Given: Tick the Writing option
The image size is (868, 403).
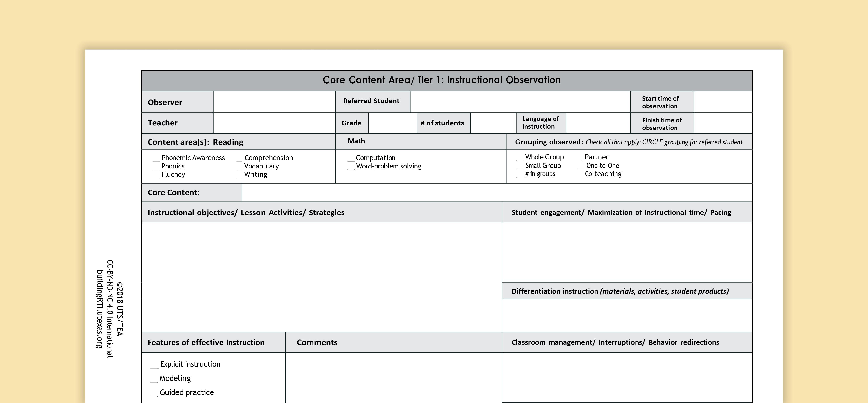Looking at the screenshot, I should (x=239, y=175).
